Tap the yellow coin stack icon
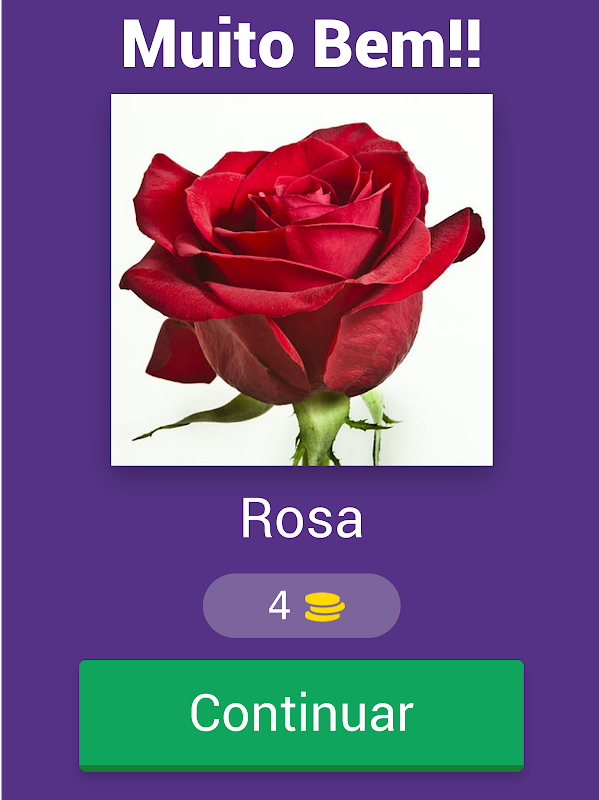The height and width of the screenshot is (800, 599). click(x=325, y=607)
